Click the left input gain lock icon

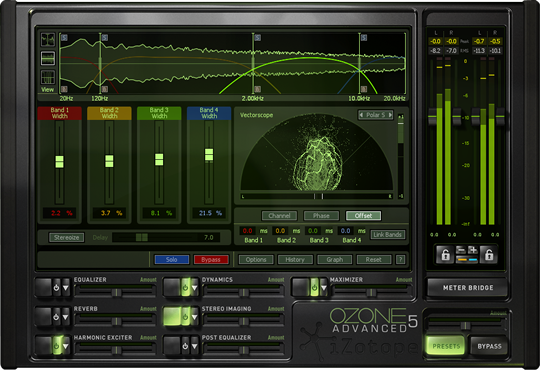click(445, 255)
